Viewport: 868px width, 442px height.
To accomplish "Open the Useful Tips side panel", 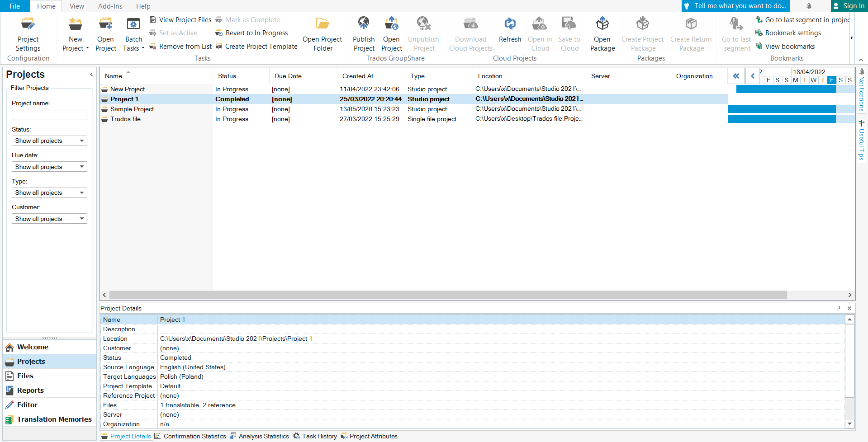I will (x=862, y=141).
